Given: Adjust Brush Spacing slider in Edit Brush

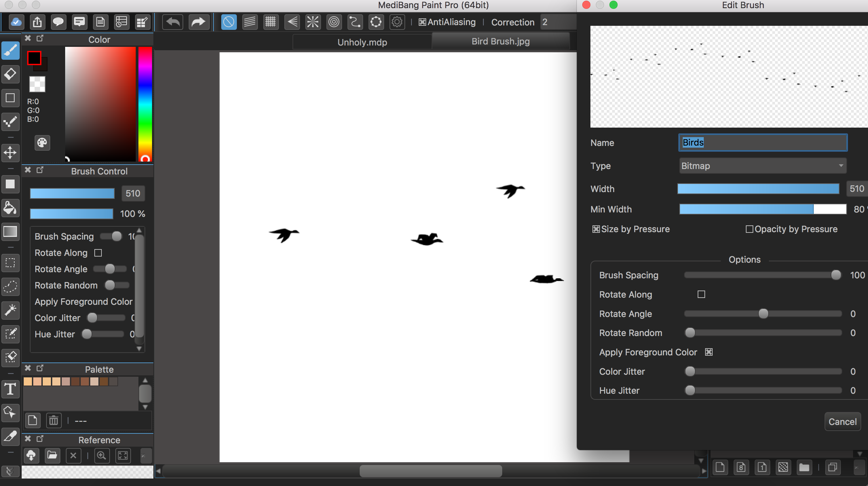Looking at the screenshot, I should pyautogui.click(x=763, y=275).
